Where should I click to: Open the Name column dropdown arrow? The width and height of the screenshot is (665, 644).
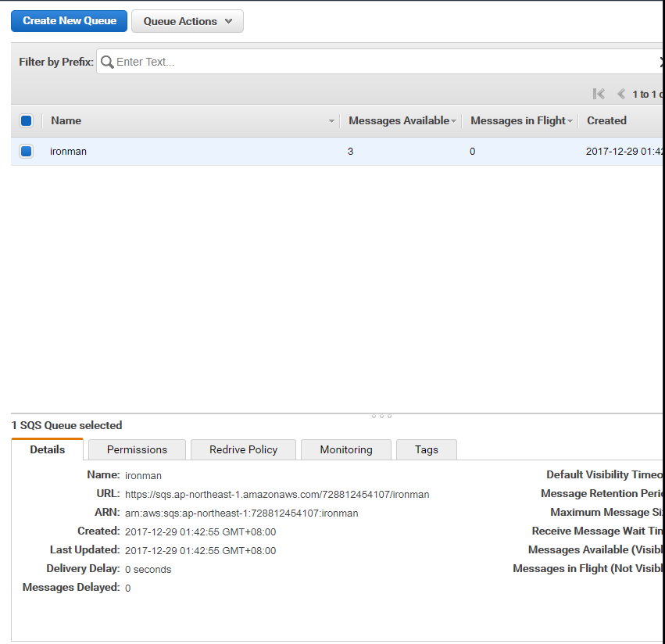click(x=331, y=121)
